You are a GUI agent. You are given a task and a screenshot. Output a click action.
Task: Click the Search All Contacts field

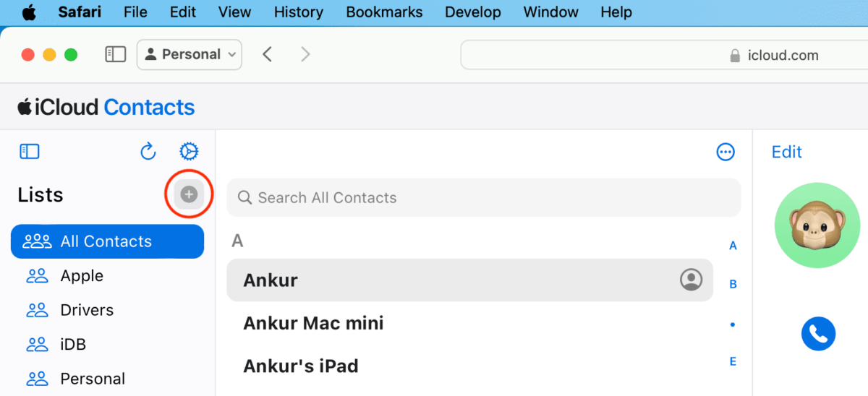pos(484,198)
